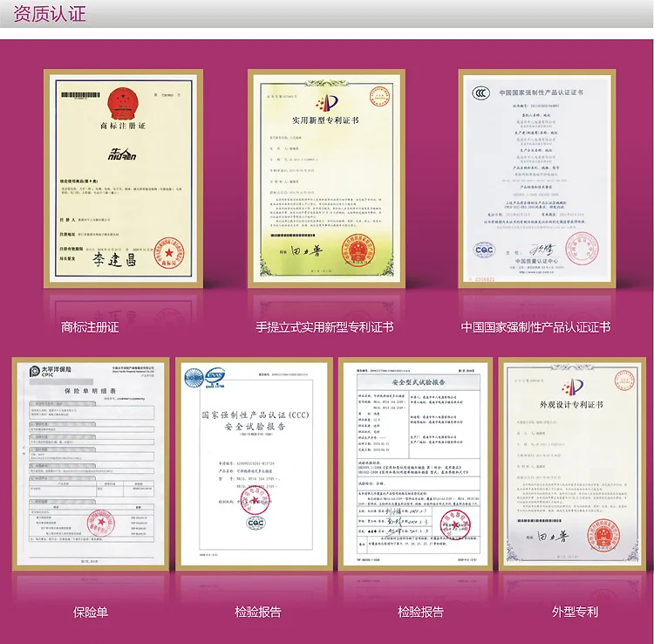Open the 商标注册证 trademark certificate image
This screenshot has height=644, width=654.
point(124,178)
